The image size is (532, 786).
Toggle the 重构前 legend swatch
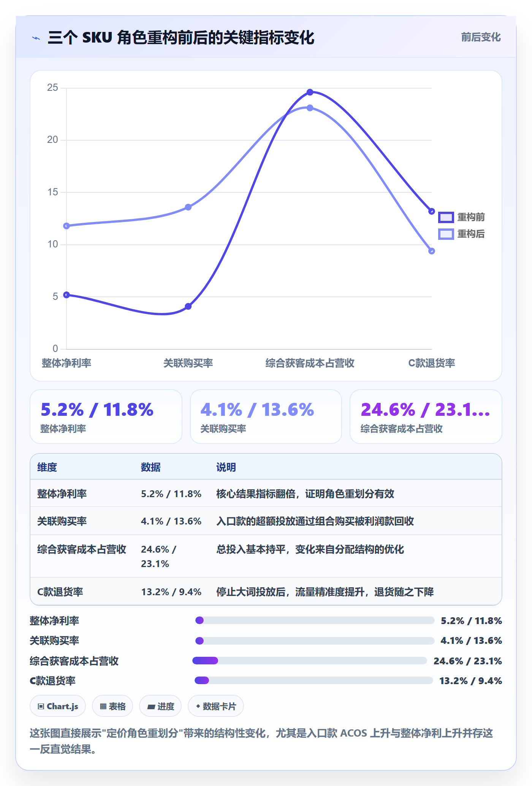tap(446, 217)
